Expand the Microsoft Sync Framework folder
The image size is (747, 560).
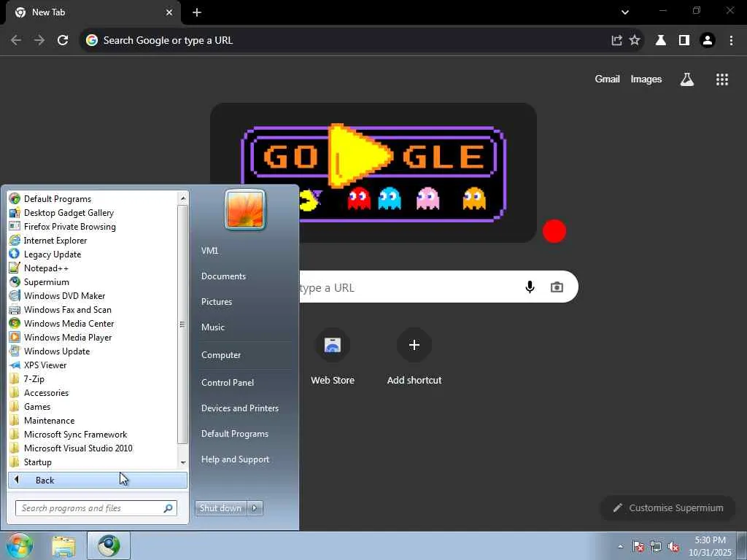click(93, 434)
